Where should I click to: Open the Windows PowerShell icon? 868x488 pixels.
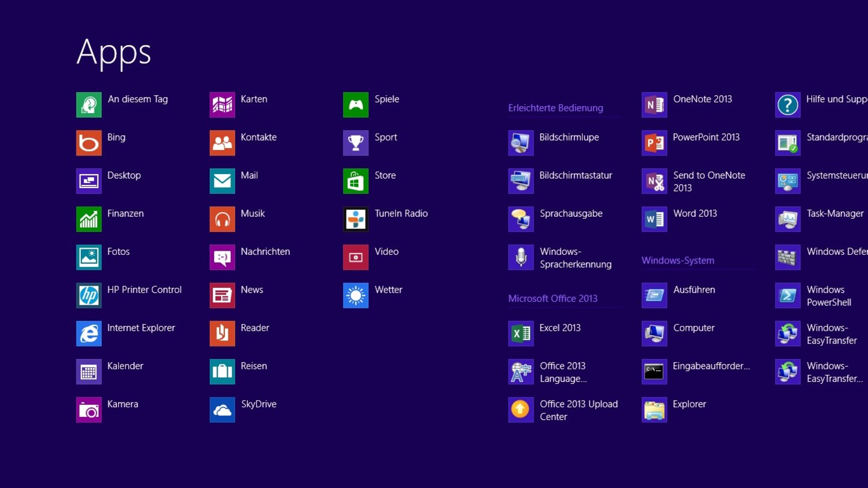[788, 295]
